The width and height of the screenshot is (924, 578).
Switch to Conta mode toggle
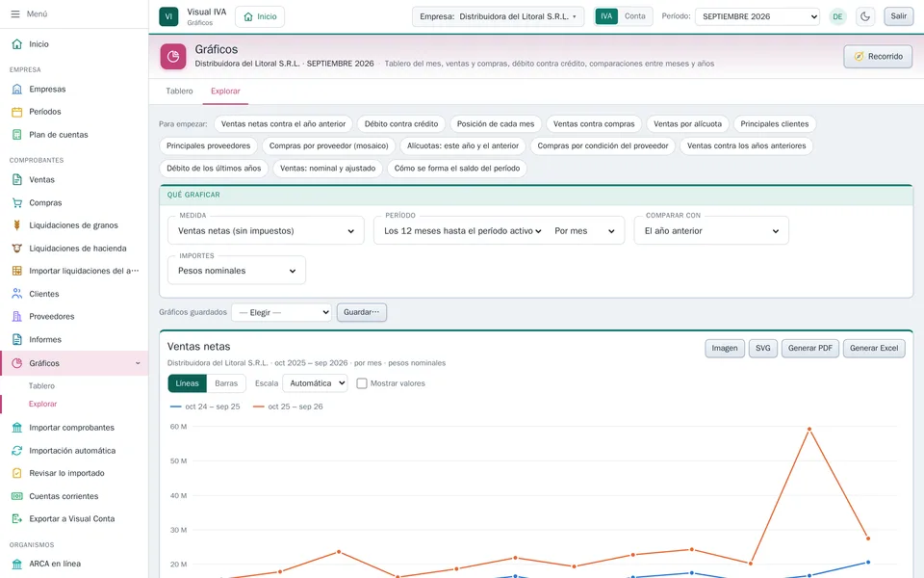[x=634, y=16]
